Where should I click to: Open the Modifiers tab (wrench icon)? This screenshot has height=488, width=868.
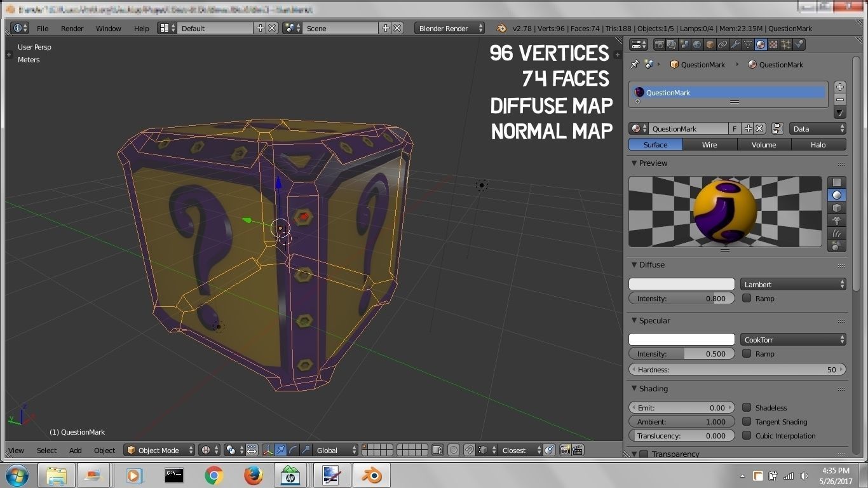point(735,44)
